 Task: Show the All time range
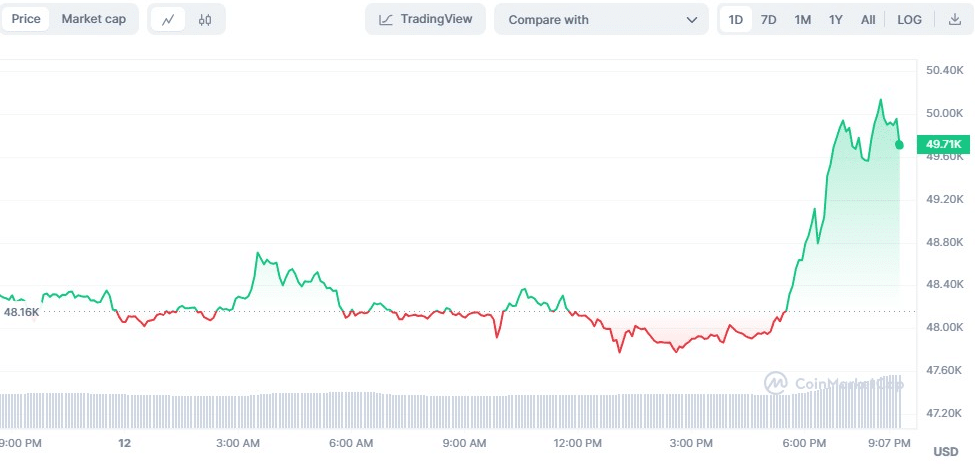[868, 19]
